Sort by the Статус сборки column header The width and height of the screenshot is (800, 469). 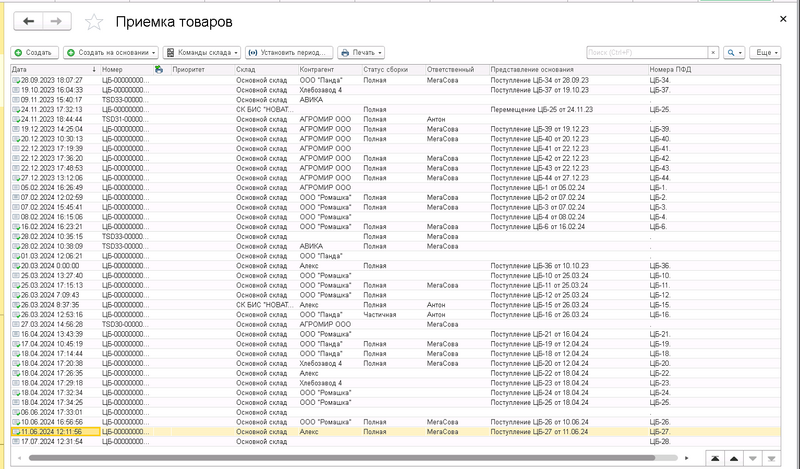click(x=385, y=69)
